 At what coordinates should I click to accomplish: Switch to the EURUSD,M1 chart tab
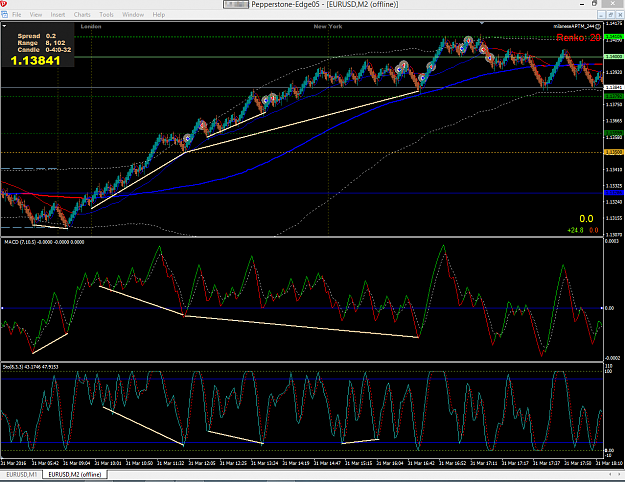click(22, 474)
